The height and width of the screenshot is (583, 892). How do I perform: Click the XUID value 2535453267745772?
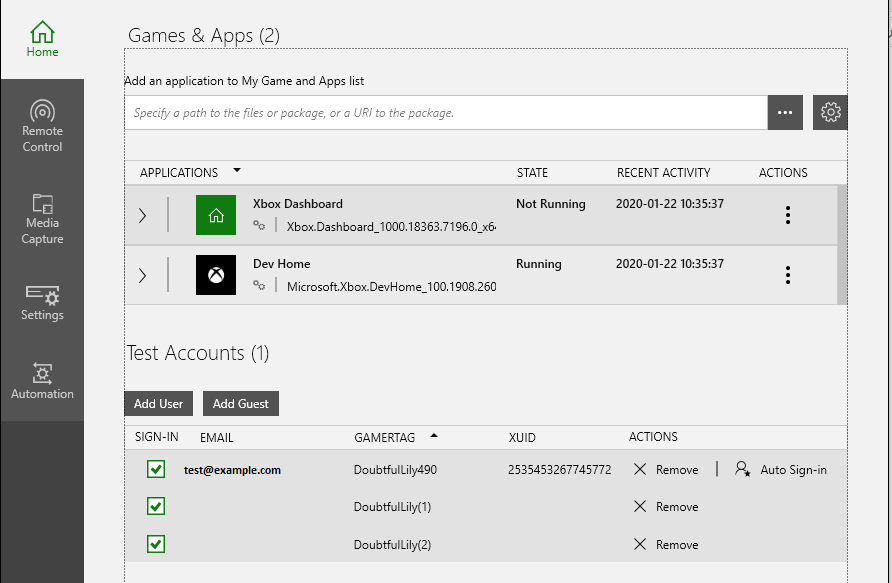[x=560, y=470]
